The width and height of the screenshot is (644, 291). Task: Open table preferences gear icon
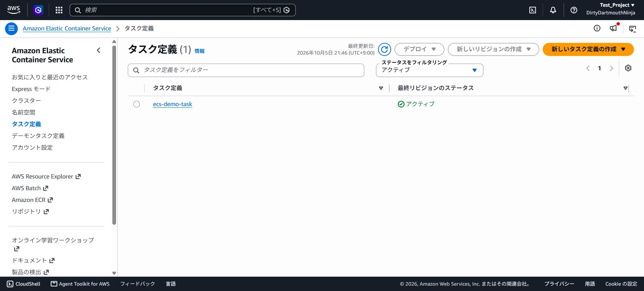(x=628, y=68)
